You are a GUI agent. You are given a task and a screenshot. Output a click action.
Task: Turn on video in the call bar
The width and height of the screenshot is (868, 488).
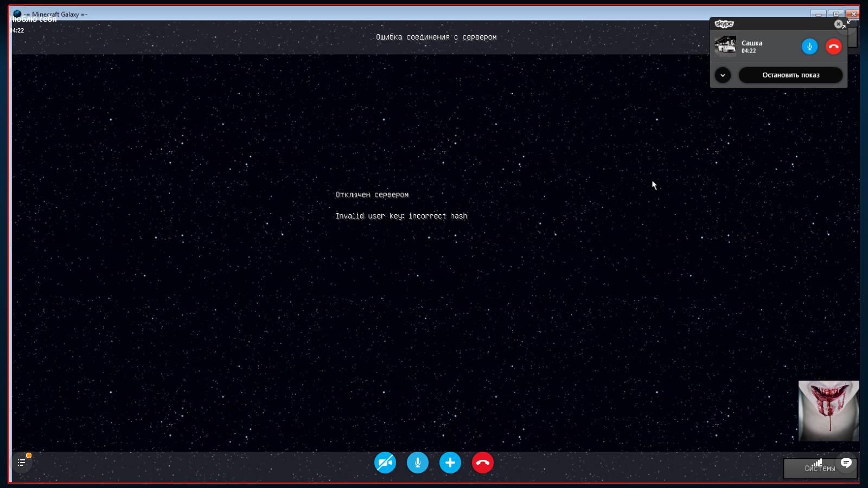[x=385, y=463]
